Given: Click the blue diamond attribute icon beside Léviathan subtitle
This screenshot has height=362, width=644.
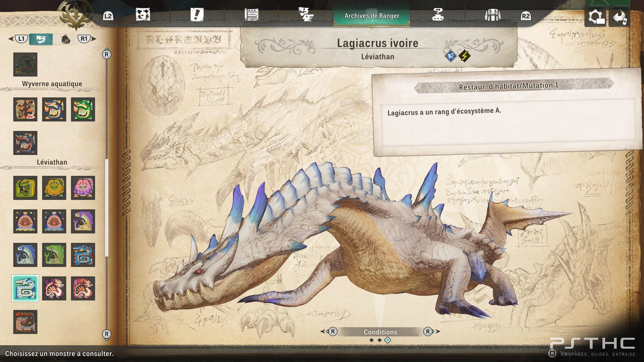Looking at the screenshot, I should click(x=450, y=56).
